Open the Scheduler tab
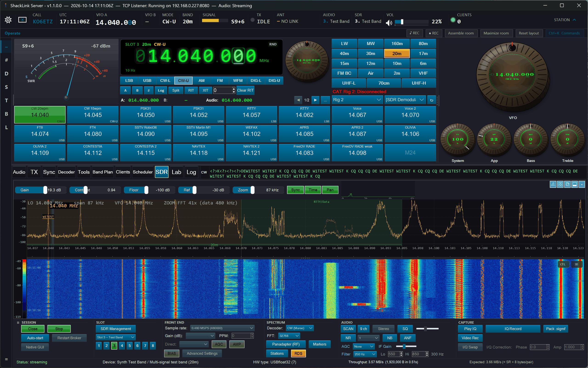This screenshot has height=368, width=588. tap(143, 172)
